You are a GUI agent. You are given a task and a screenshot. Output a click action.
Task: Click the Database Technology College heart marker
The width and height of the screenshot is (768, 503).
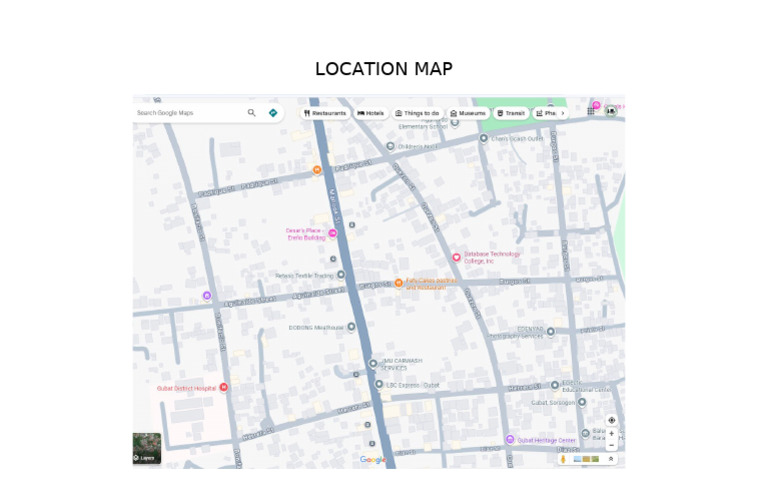point(456,257)
